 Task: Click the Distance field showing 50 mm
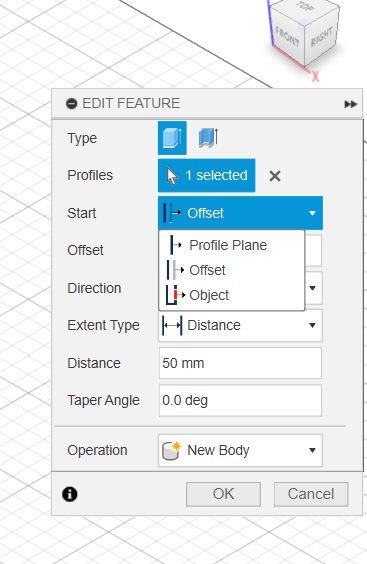click(240, 363)
